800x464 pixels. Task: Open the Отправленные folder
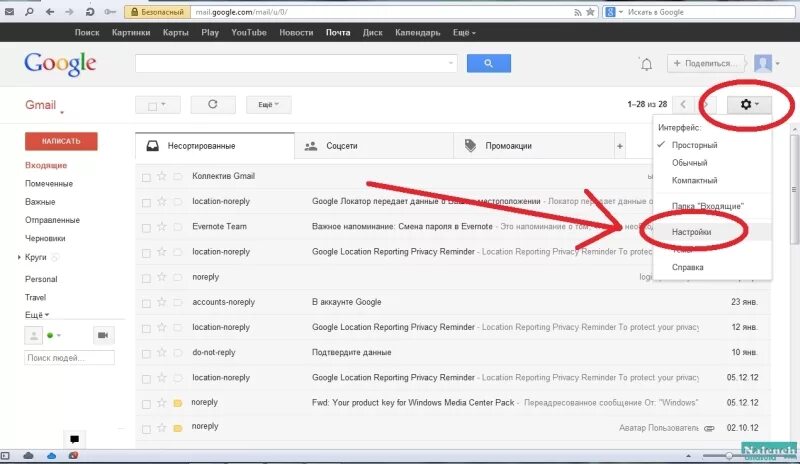(x=52, y=220)
